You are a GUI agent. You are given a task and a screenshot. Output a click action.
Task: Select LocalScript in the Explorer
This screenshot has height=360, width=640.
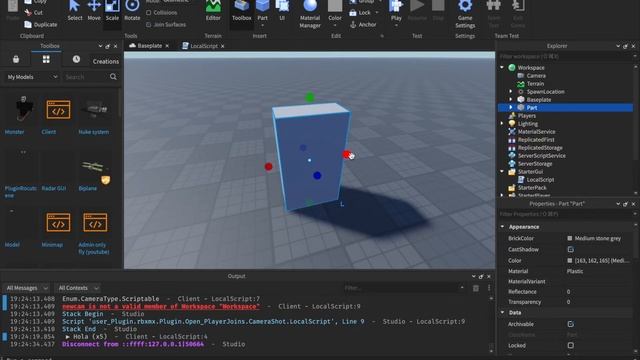click(x=540, y=180)
